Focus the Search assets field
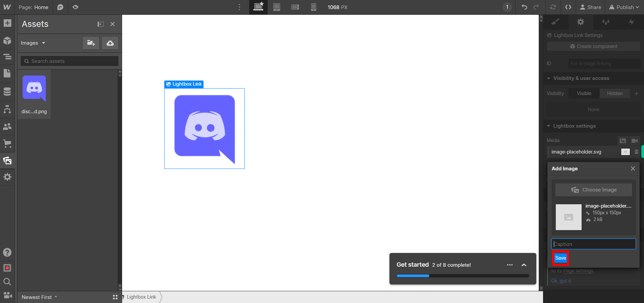Viewport: 644px width, 303px height. pos(70,61)
